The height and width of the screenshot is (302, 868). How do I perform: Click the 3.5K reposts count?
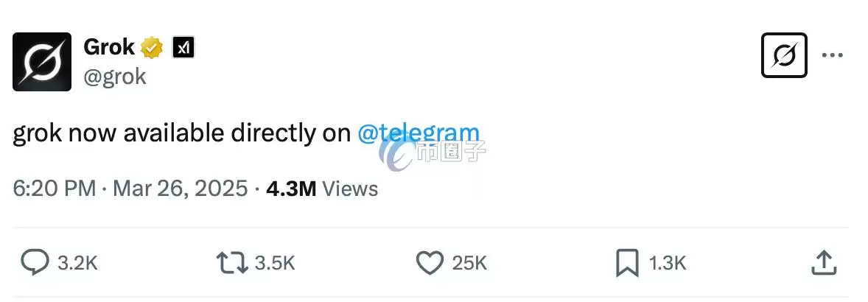pos(275,263)
